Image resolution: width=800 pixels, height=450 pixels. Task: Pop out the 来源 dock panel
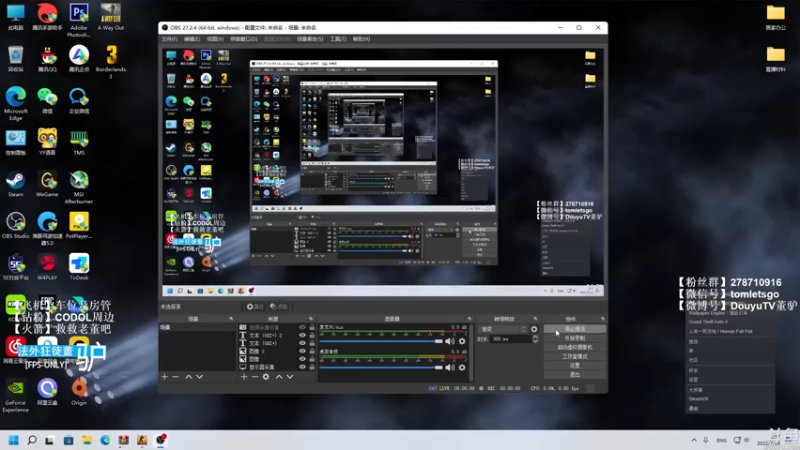coord(311,319)
